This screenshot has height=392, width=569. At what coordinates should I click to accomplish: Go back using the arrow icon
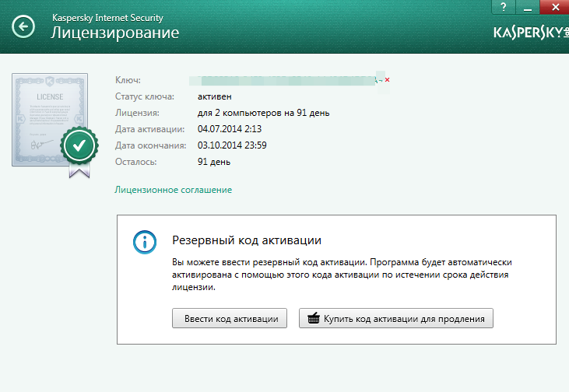point(23,26)
